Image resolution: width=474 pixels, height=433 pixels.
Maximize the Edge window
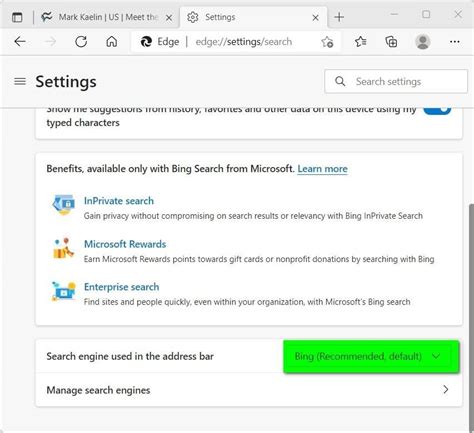tap(426, 15)
